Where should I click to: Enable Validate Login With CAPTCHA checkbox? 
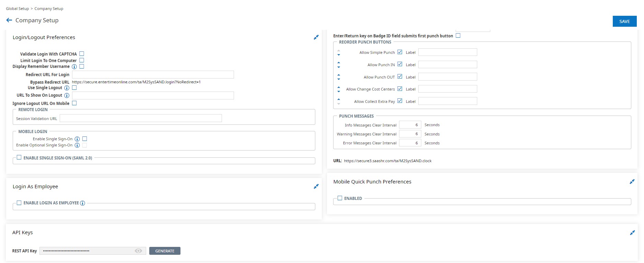pos(82,54)
